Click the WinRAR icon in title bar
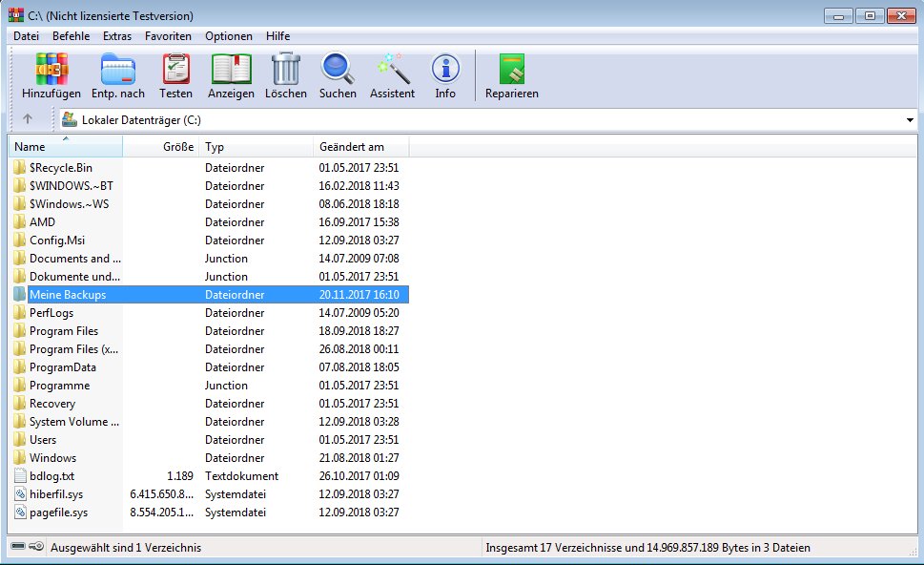924x565 pixels. (x=16, y=15)
